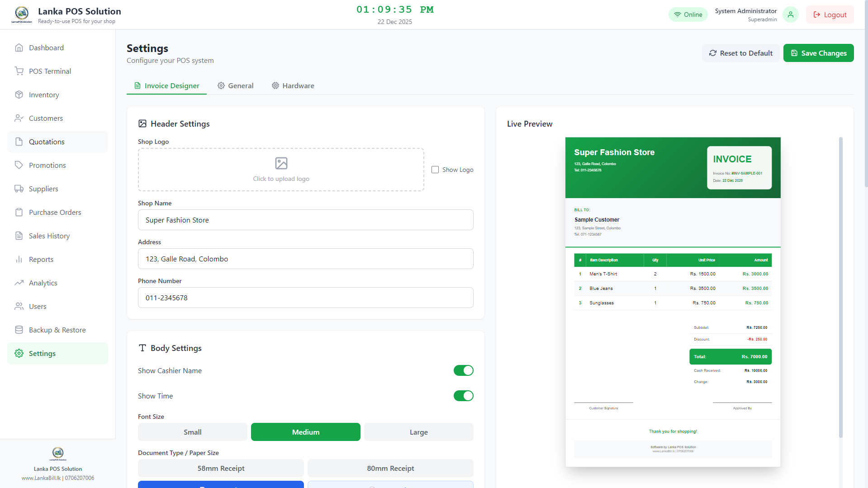The width and height of the screenshot is (868, 488).
Task: Choose the 58mm Receipt paper size
Action: (x=221, y=468)
